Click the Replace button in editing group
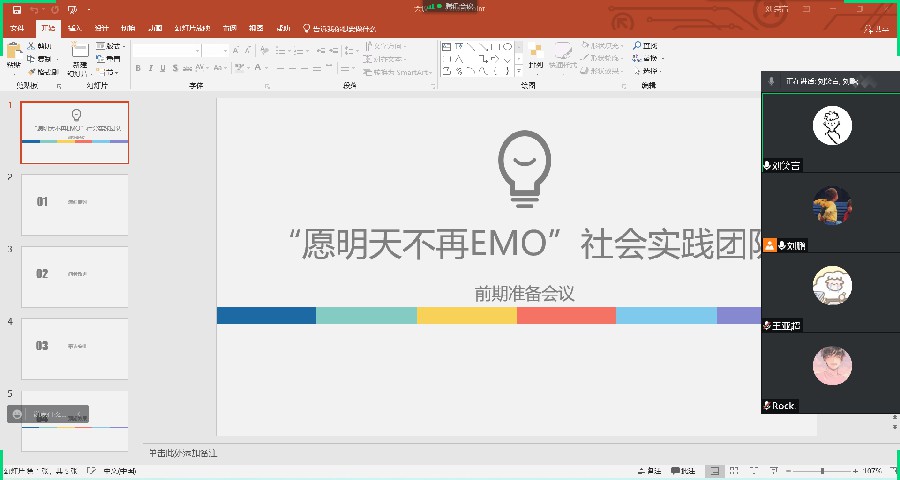Viewport: 900px width, 480px height. coord(648,59)
